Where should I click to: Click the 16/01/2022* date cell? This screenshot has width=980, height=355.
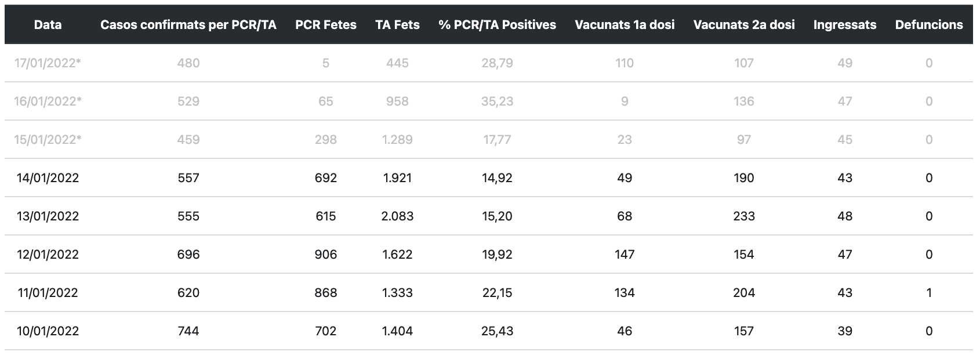pos(48,102)
